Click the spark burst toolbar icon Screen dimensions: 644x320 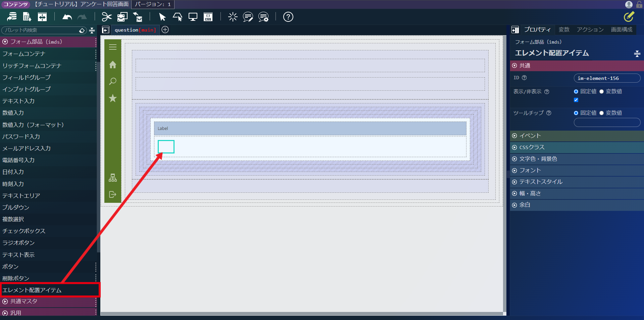[233, 17]
